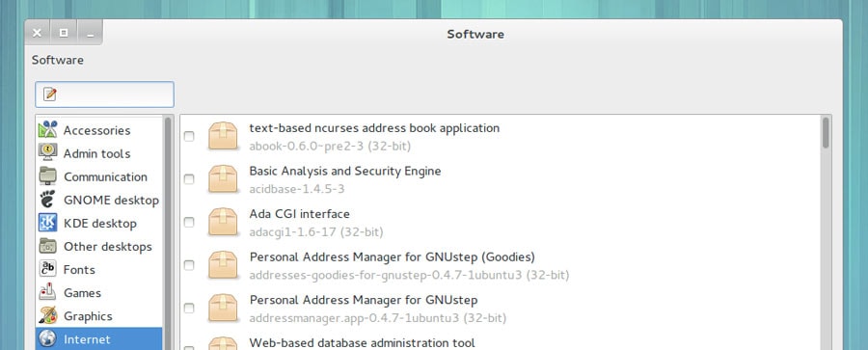Click the package list vertical scrollbar

click(826, 232)
